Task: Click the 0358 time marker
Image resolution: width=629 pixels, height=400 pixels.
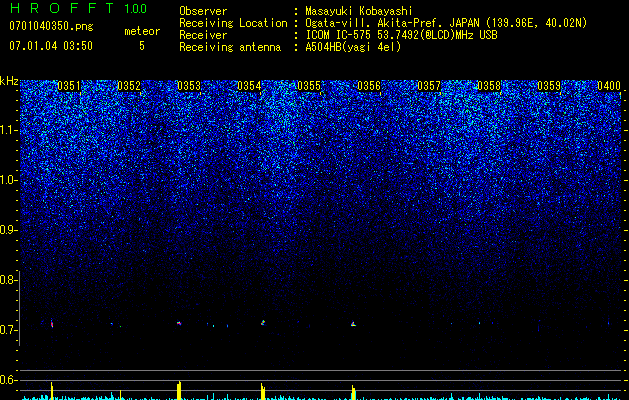Action: pos(489,86)
